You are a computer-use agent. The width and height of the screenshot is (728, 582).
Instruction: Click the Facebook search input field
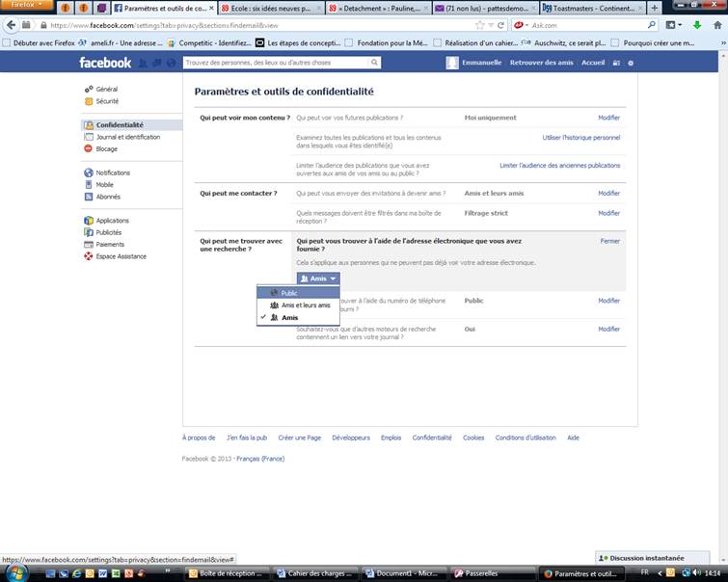(276, 63)
